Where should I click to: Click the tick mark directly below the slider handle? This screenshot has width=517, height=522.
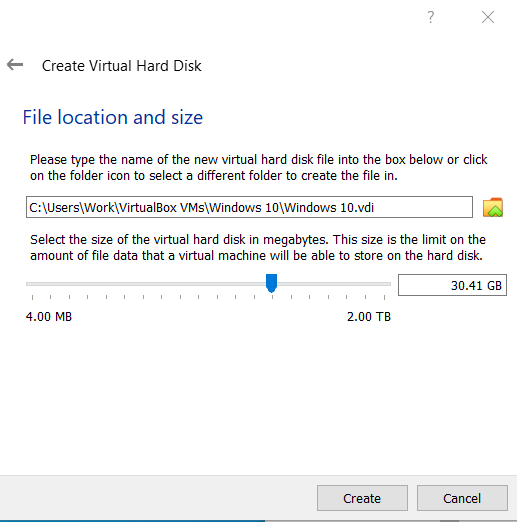pyautogui.click(x=272, y=297)
